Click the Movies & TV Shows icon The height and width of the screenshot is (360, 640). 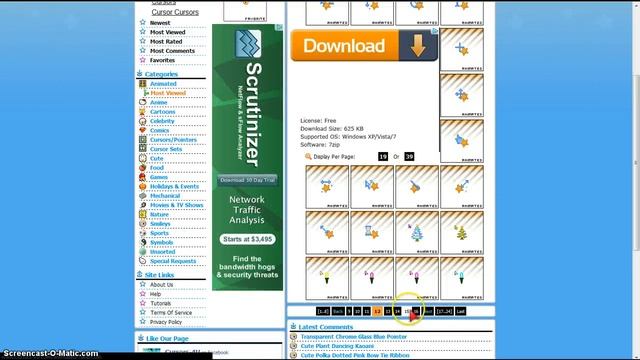click(x=142, y=205)
